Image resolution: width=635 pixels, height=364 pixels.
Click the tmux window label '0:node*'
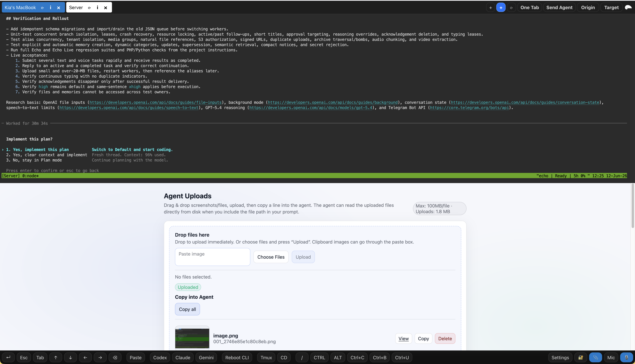coord(31,176)
